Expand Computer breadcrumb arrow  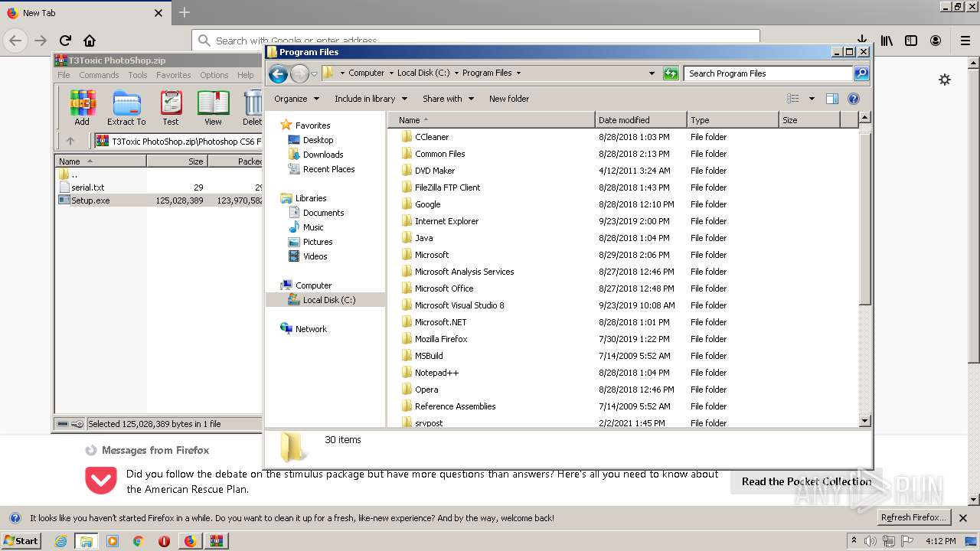[x=390, y=73]
